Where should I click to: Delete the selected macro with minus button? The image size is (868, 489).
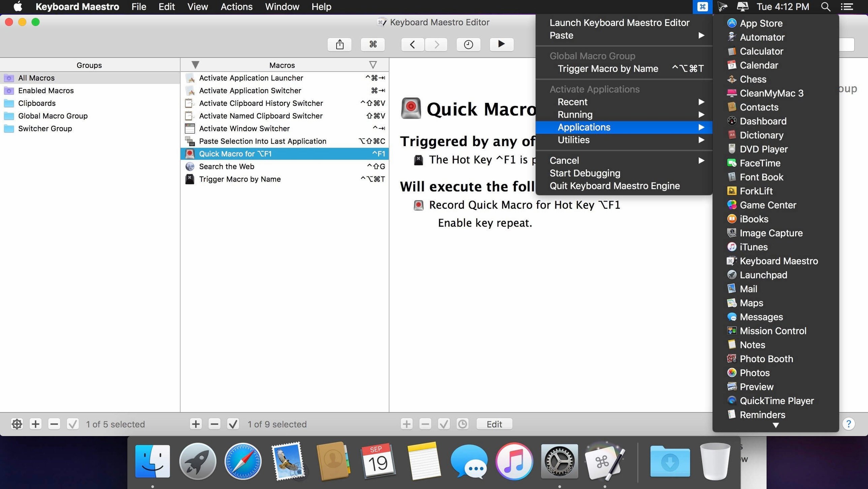pyautogui.click(x=214, y=424)
